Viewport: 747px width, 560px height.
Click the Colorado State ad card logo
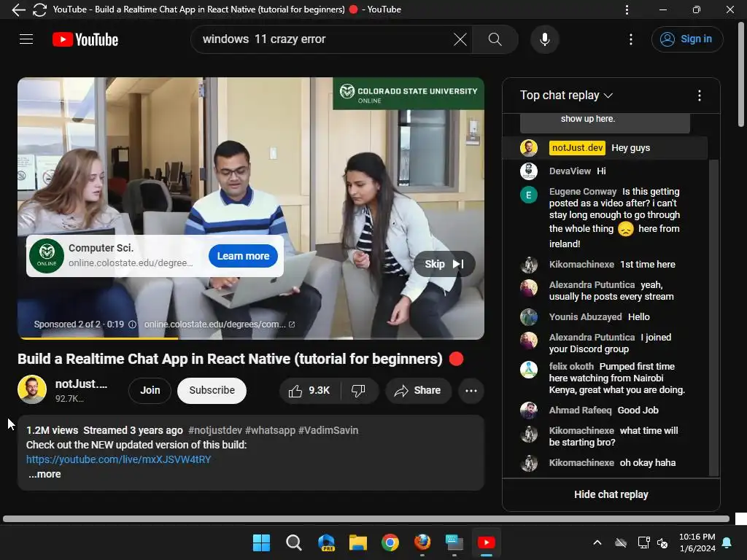(x=47, y=256)
